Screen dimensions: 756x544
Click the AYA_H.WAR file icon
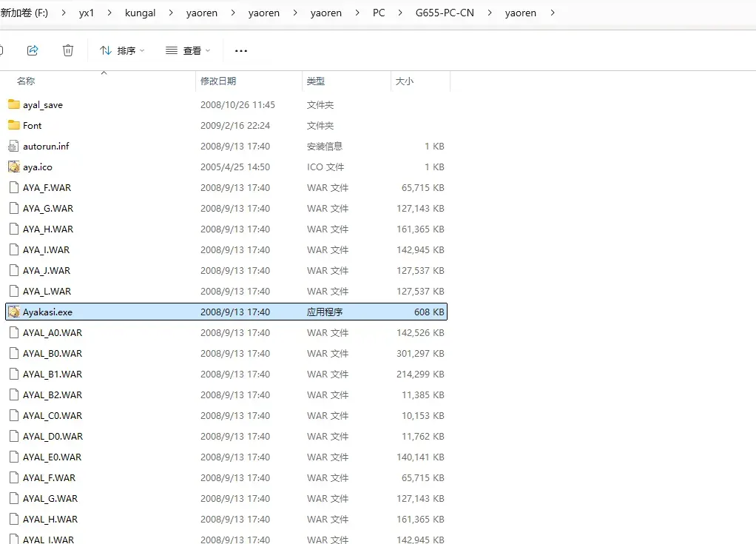14,229
